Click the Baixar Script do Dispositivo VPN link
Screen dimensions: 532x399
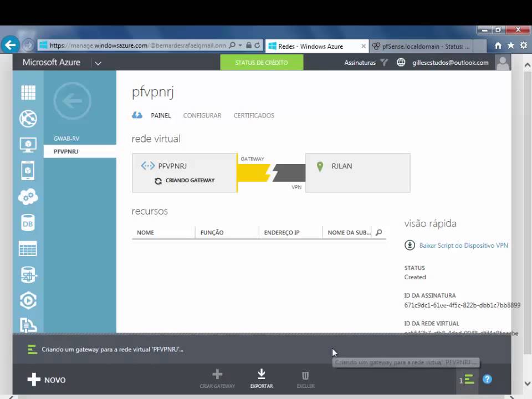[463, 245]
